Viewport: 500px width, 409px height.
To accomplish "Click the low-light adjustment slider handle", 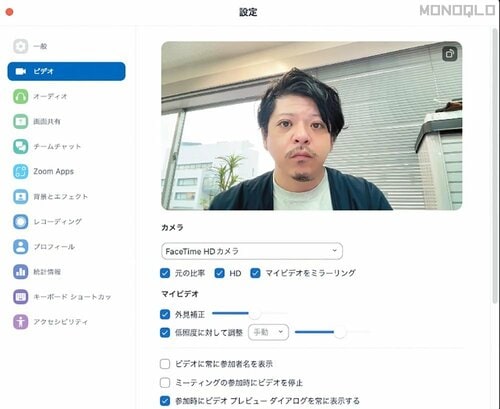I will point(340,332).
